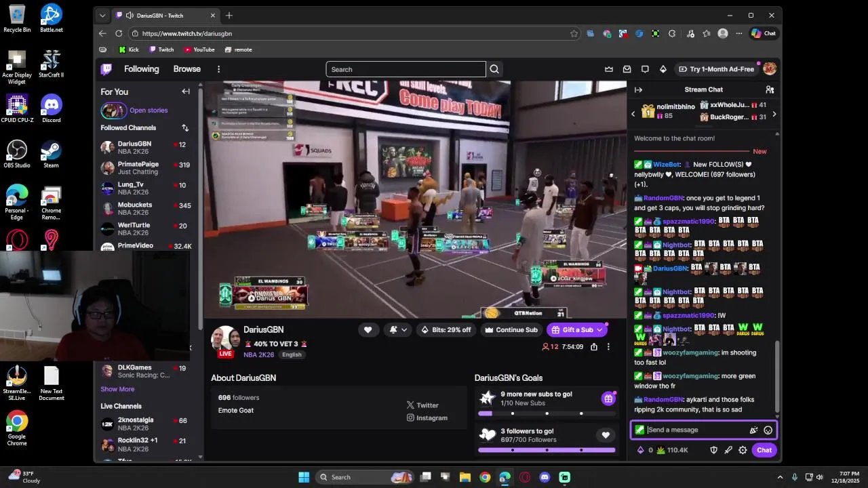
Task: Open Open stories link
Action: pyautogui.click(x=149, y=110)
